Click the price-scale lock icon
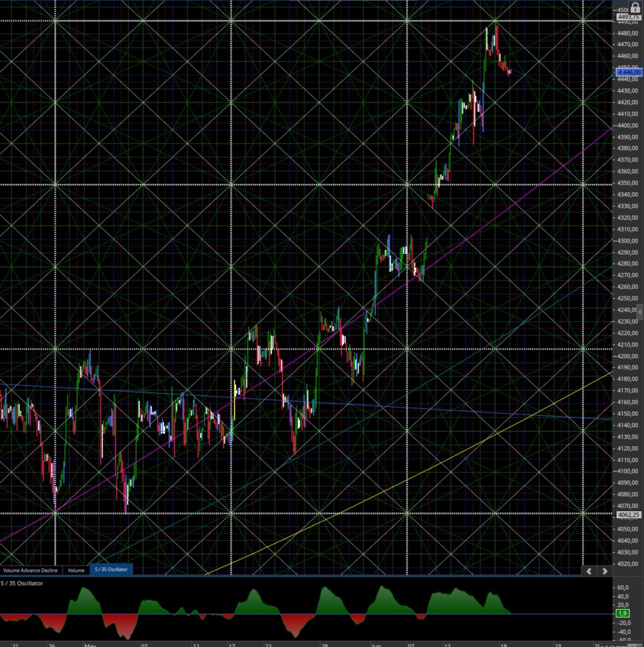The height and width of the screenshot is (647, 644). coord(635,8)
